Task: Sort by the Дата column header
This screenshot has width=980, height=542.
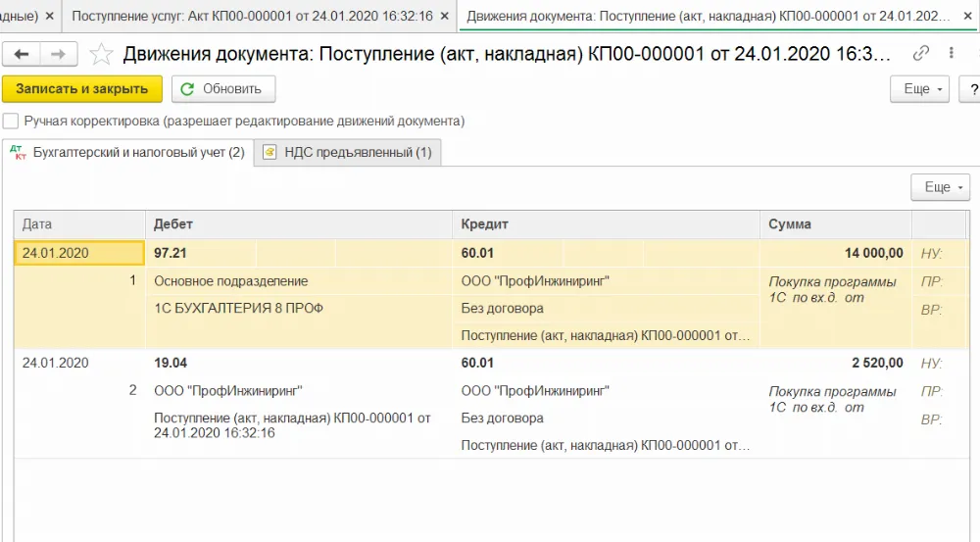Action: coord(79,224)
